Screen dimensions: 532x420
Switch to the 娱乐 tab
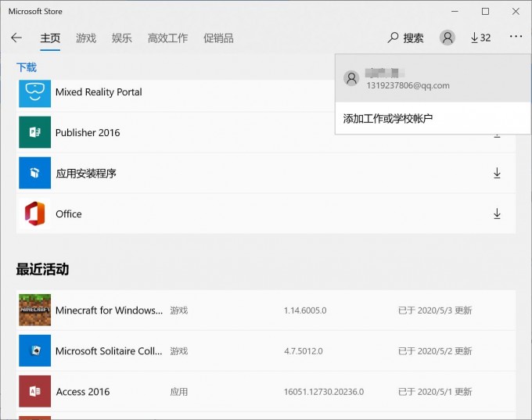coord(122,38)
